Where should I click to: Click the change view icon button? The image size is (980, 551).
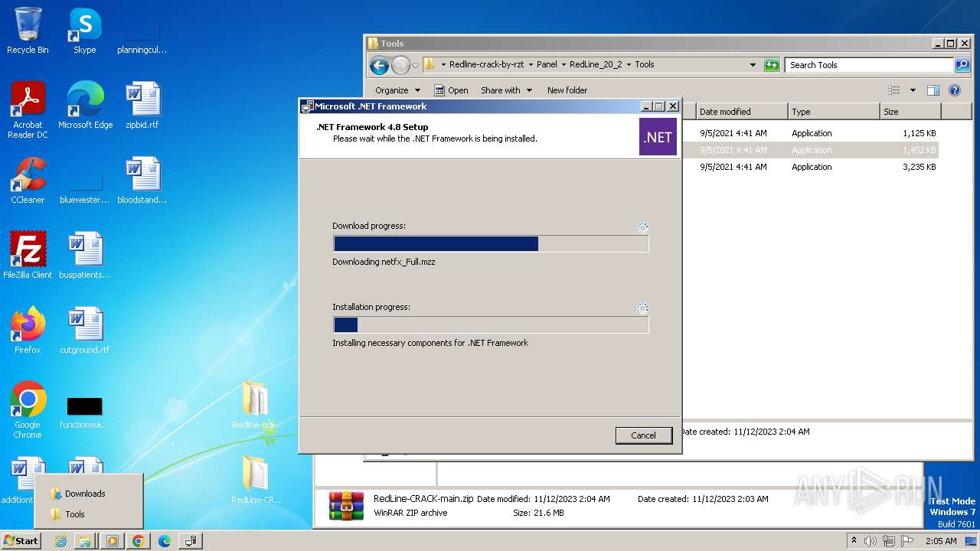click(894, 90)
